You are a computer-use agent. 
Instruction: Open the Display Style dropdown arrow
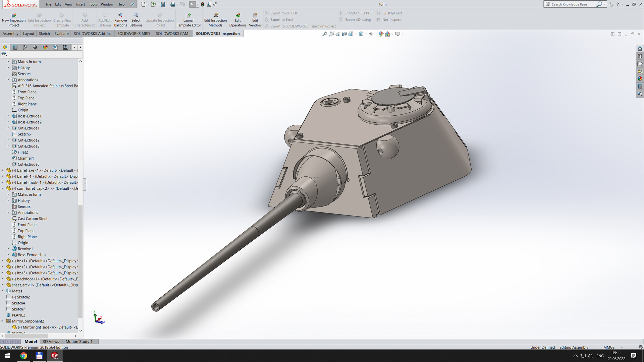pyautogui.click(x=366, y=34)
